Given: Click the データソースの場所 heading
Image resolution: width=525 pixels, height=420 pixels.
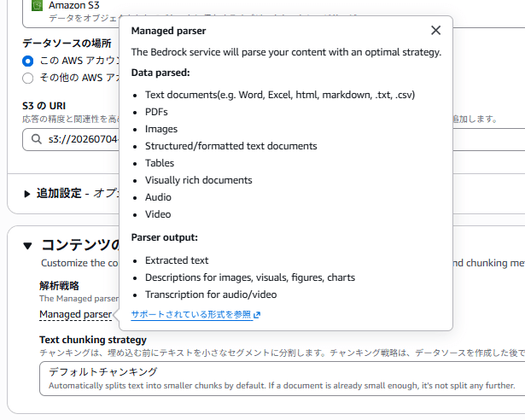Looking at the screenshot, I should 67,44.
